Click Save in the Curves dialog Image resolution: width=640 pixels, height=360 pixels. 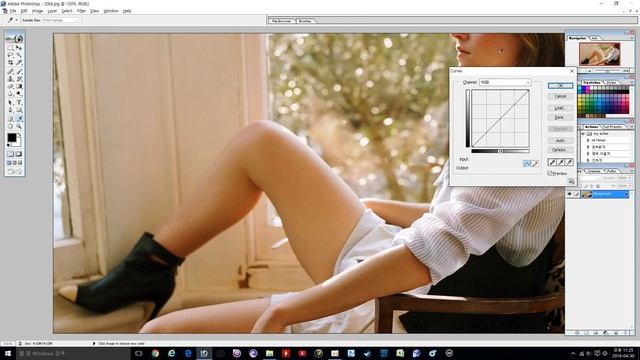pyautogui.click(x=560, y=118)
